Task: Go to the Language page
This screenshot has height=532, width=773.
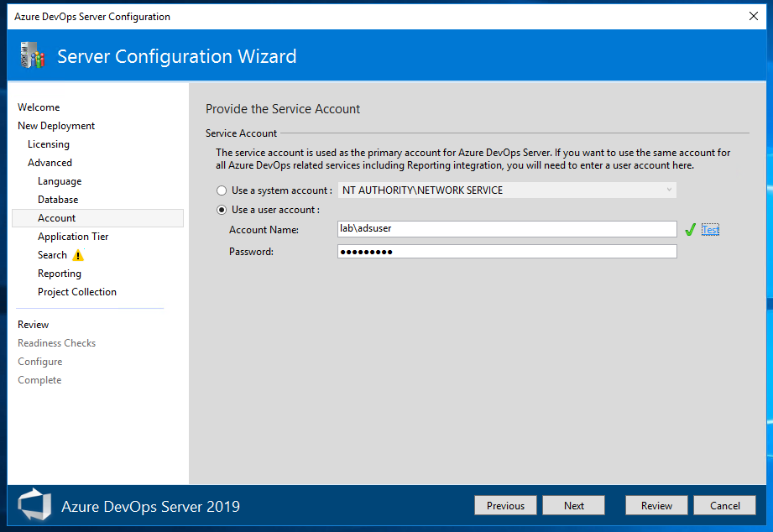Action: tap(60, 181)
